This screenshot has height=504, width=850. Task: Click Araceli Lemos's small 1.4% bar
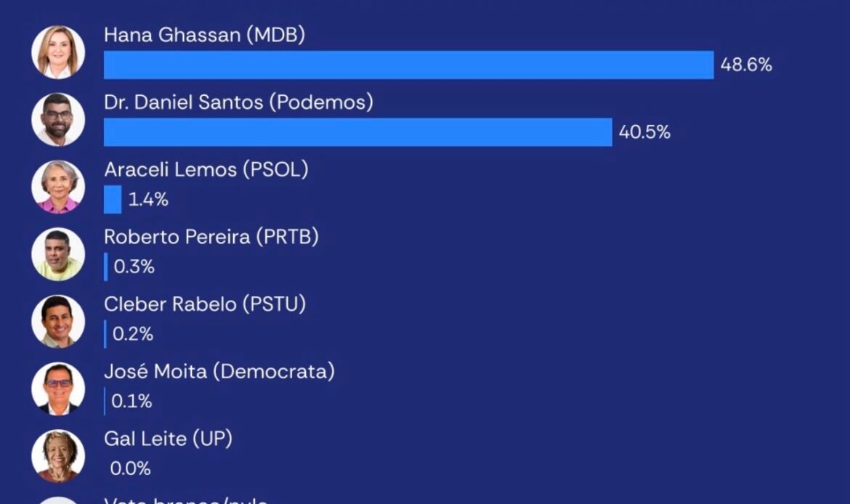tap(113, 200)
